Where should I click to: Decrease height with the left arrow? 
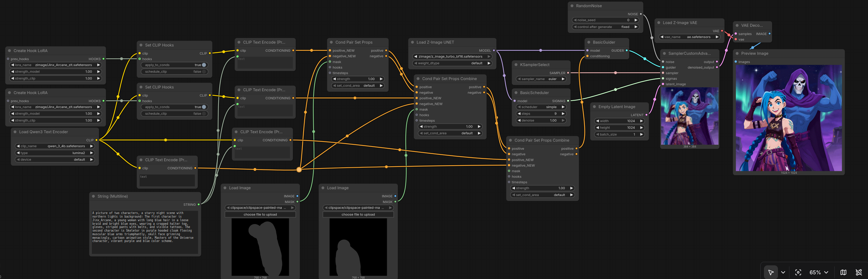coord(597,128)
